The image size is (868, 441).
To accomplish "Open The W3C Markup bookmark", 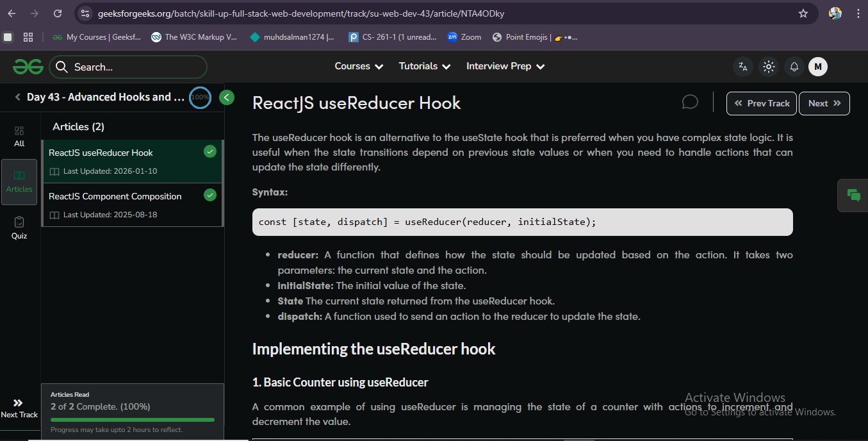I will tap(194, 37).
